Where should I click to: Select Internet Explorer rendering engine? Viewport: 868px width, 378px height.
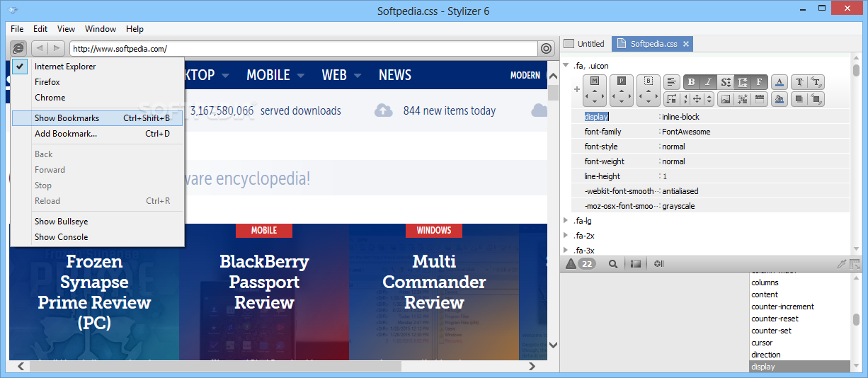(x=98, y=67)
